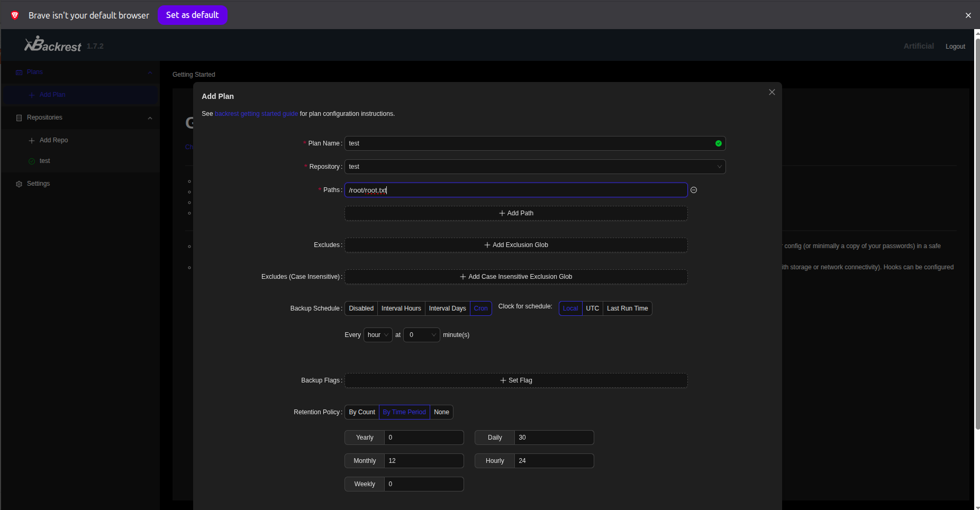Collapse the Plans section chevron
The image size is (980, 510).
tap(150, 72)
